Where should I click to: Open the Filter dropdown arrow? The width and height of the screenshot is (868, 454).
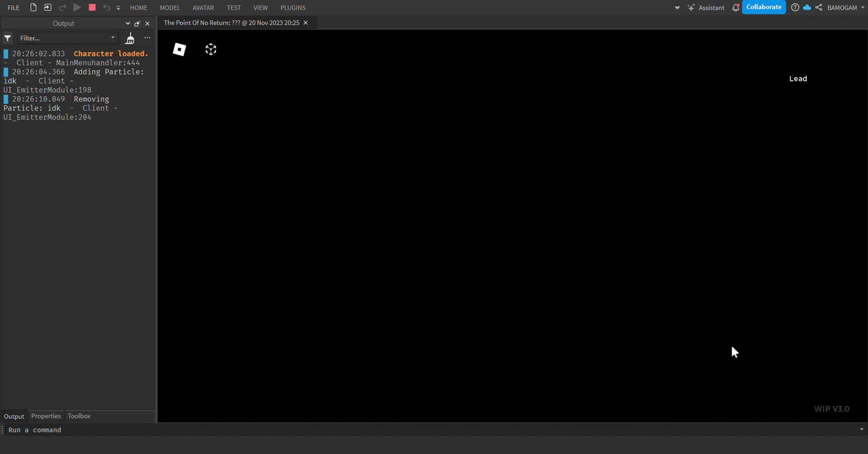click(113, 38)
